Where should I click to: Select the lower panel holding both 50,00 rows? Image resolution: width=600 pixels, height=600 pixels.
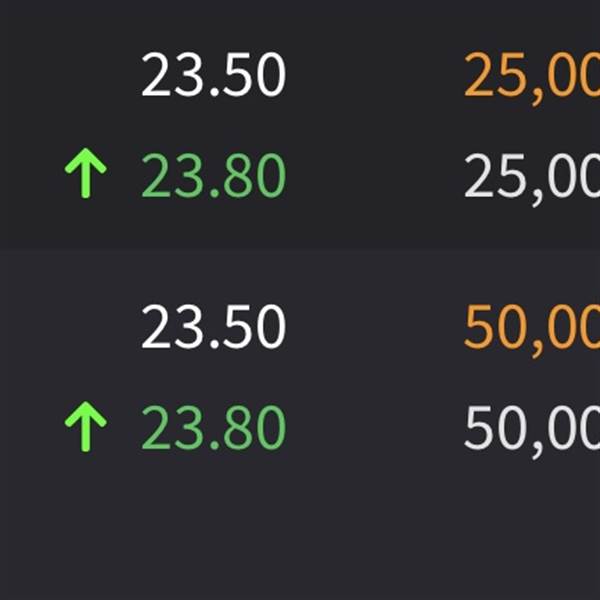[x=300, y=425]
